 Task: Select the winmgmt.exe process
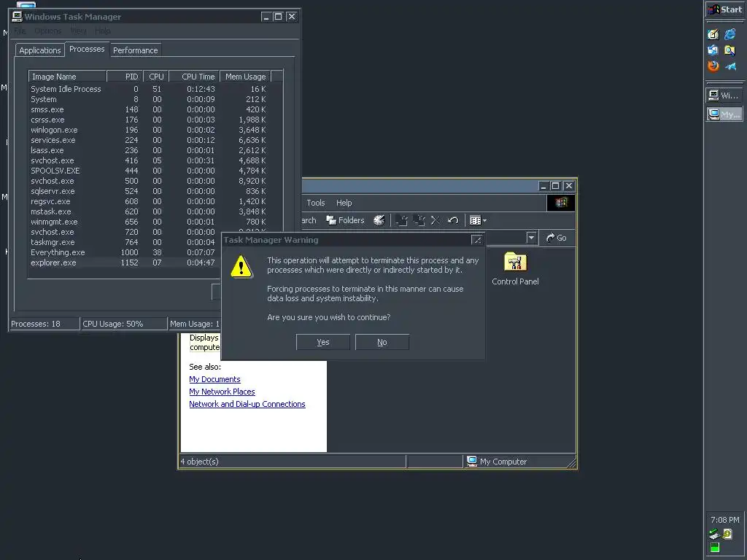click(x=149, y=222)
